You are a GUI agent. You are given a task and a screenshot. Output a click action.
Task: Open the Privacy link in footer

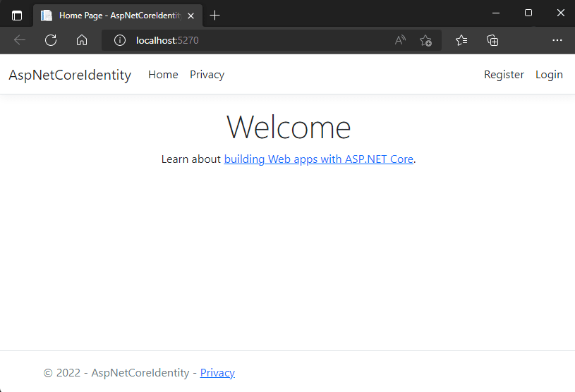217,373
